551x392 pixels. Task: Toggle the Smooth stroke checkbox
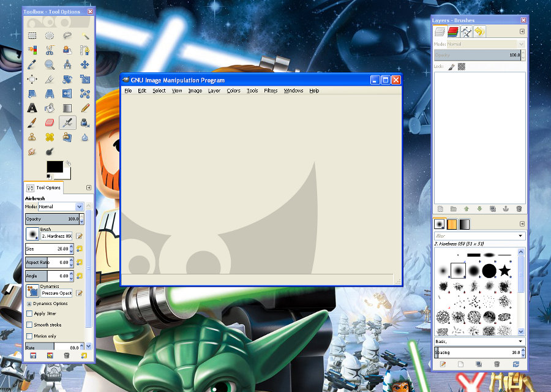(x=29, y=325)
